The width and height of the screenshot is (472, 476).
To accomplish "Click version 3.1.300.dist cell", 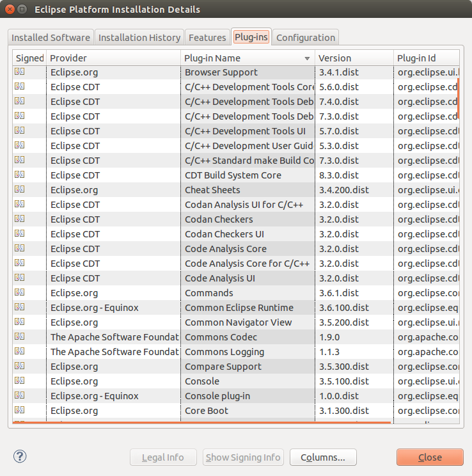I will tap(354, 411).
